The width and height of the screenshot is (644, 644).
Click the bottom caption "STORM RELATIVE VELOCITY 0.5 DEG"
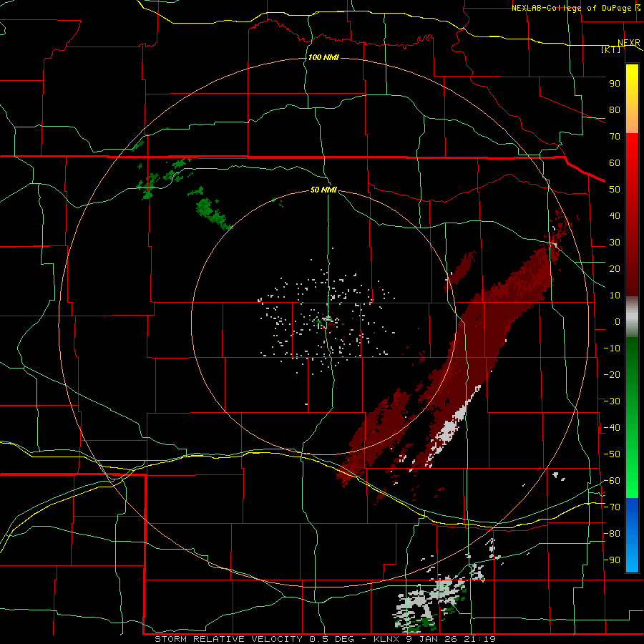pos(254,639)
